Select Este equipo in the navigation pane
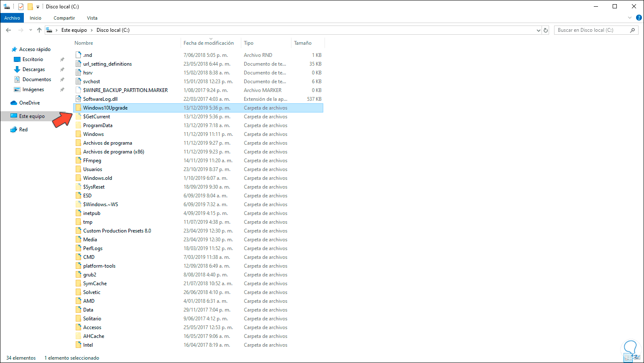Screen dimensions: 644x363 [x=32, y=116]
